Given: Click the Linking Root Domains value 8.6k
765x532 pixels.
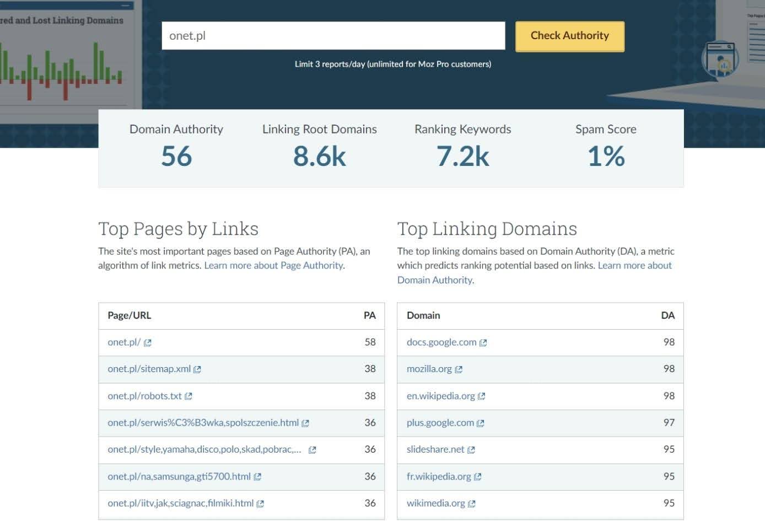Looking at the screenshot, I should coord(320,156).
